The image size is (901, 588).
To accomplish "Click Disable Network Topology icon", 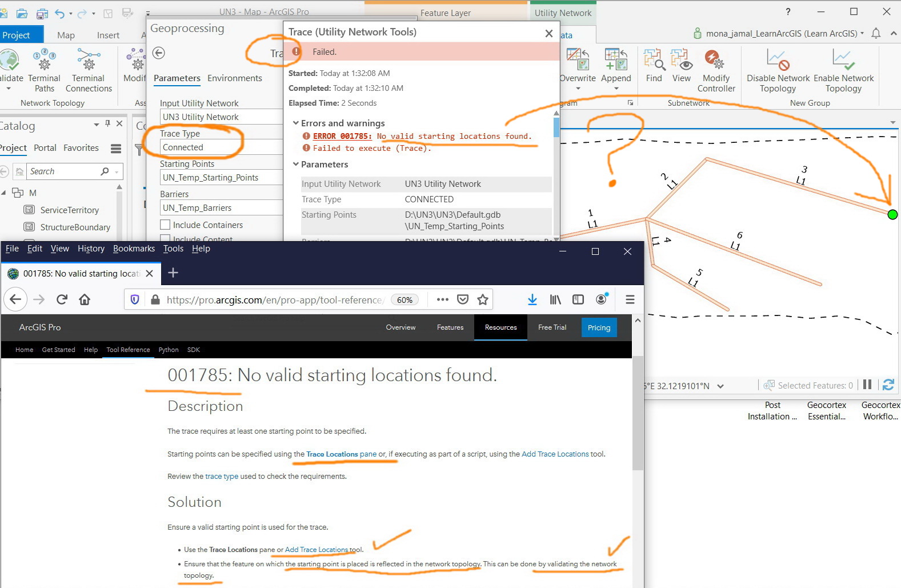I will pos(778,59).
